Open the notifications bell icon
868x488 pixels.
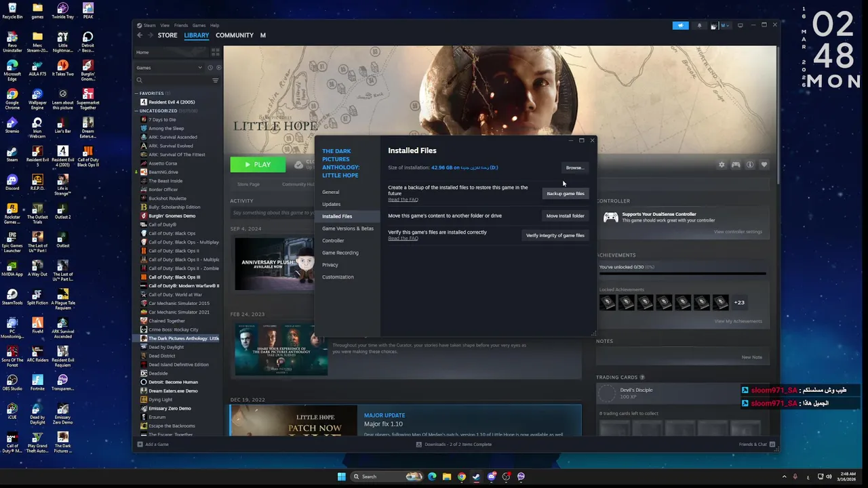(699, 26)
